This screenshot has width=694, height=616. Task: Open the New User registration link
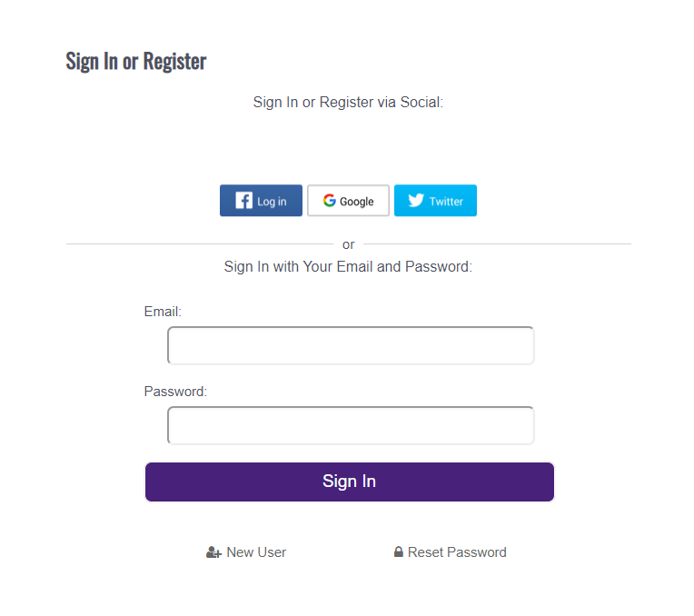[x=256, y=552]
